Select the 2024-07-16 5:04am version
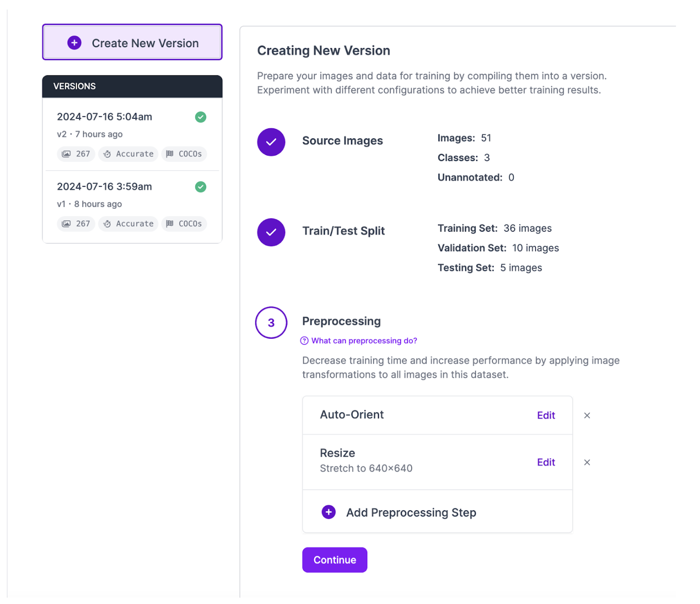The image size is (700, 604). 105,117
